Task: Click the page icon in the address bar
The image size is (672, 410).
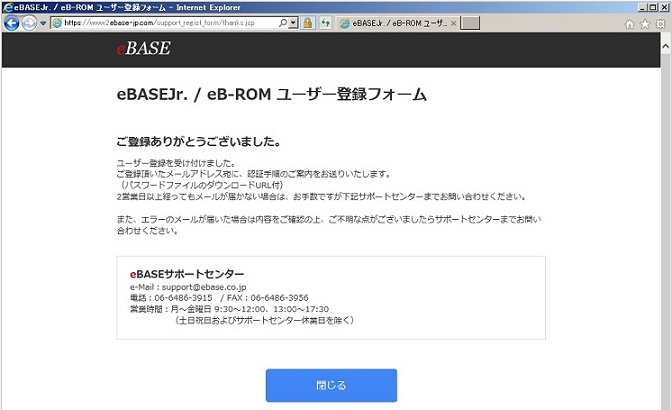Action: point(57,23)
